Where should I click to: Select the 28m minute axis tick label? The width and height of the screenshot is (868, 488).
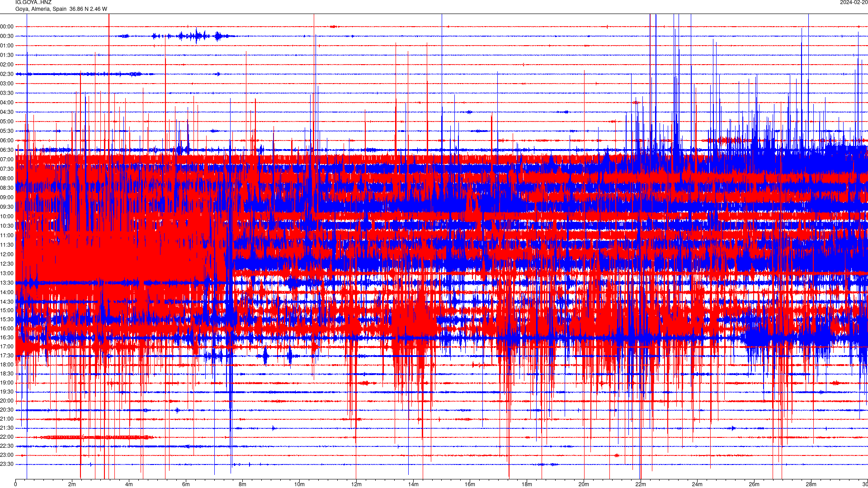(x=811, y=484)
